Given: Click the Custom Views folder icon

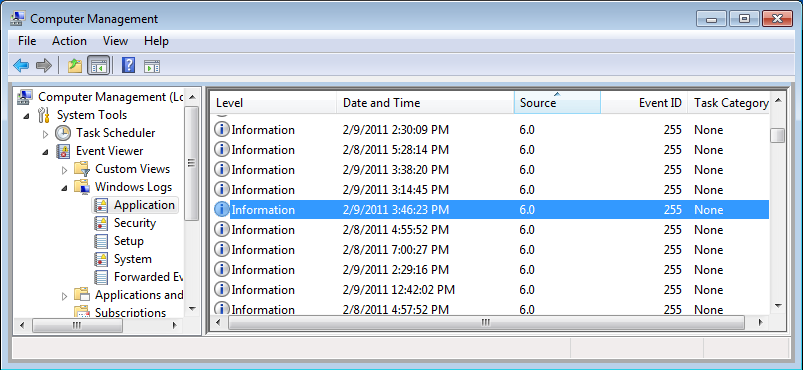Looking at the screenshot, I should 82,169.
